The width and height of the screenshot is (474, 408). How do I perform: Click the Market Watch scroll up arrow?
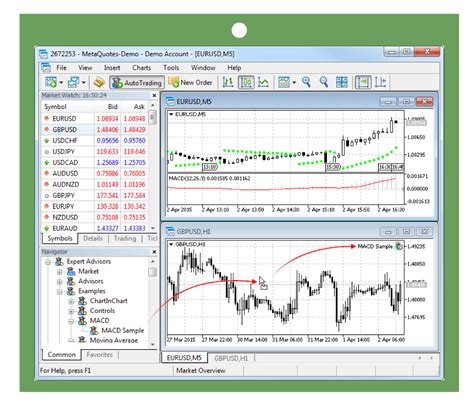pos(153,105)
